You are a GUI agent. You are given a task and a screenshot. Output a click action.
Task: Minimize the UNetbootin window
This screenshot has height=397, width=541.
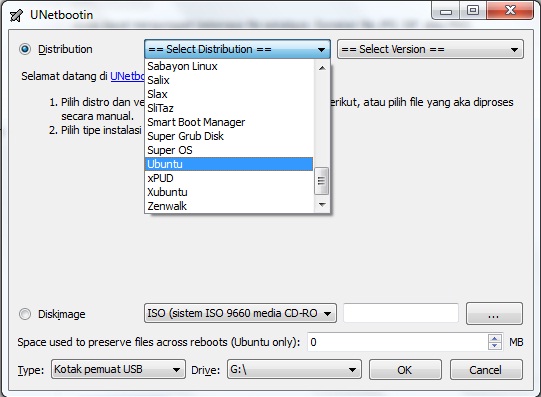coord(445,11)
